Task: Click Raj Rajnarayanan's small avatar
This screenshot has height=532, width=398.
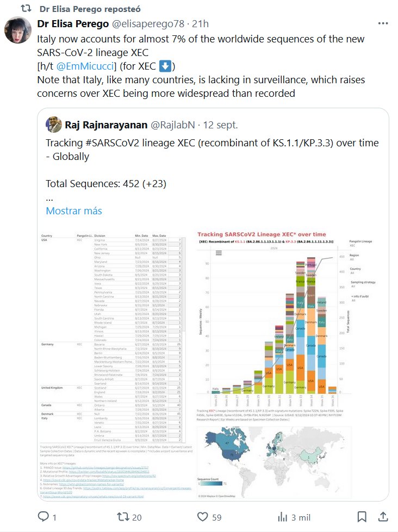Action: pos(53,125)
